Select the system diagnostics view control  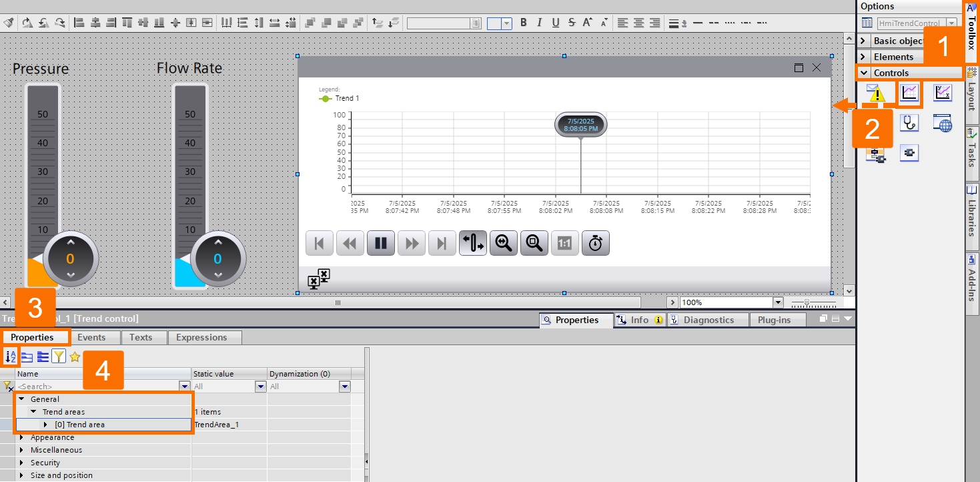[909, 123]
